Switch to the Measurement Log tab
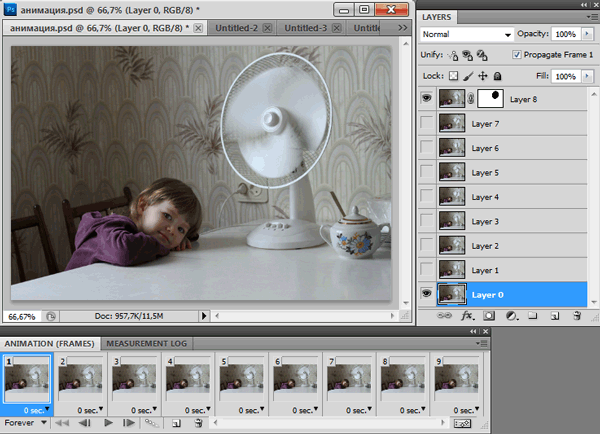This screenshot has width=600, height=434. pos(147,343)
